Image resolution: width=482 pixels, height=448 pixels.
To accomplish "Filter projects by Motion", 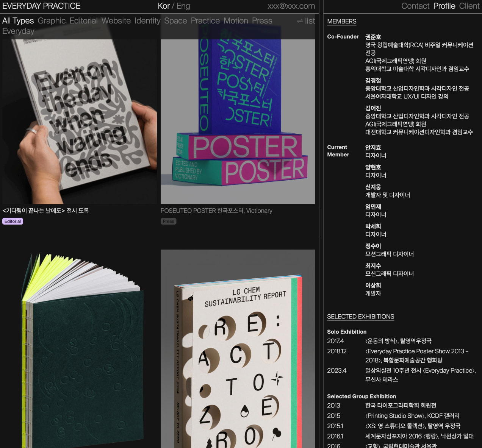I will pos(236,21).
